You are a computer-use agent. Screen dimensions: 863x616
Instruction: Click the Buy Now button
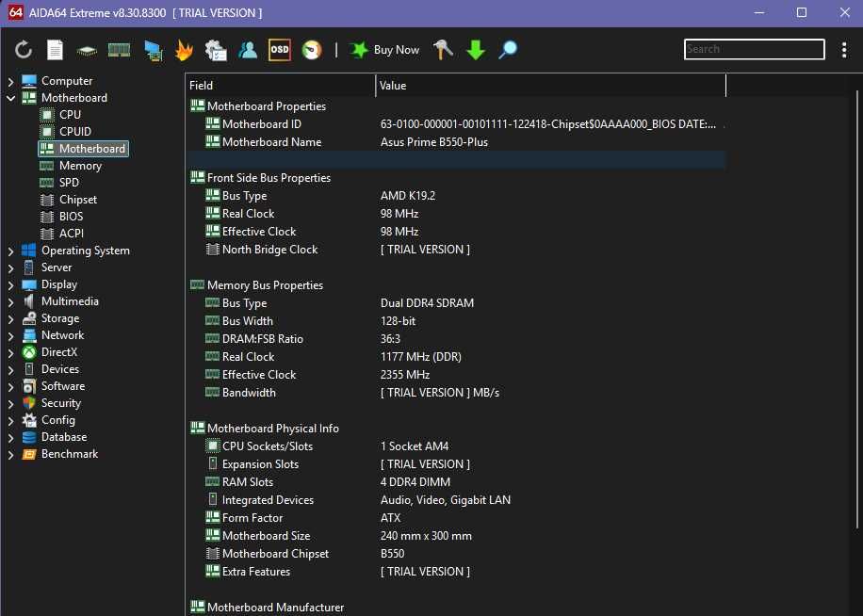pyautogui.click(x=384, y=50)
